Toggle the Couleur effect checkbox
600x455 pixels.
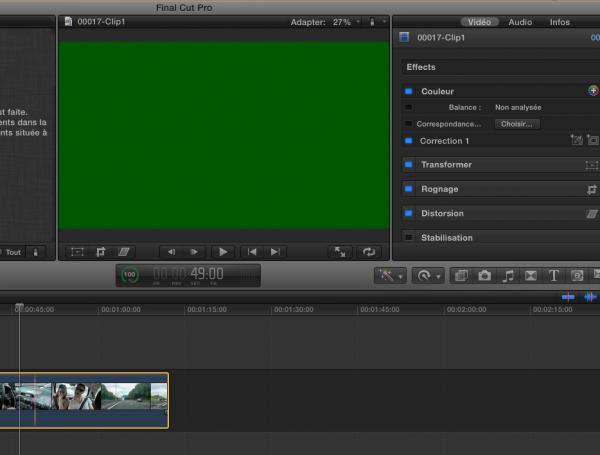[409, 91]
